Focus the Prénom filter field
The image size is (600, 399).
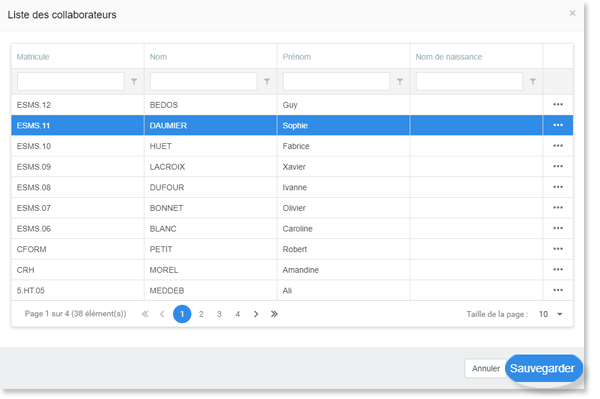[x=336, y=81]
